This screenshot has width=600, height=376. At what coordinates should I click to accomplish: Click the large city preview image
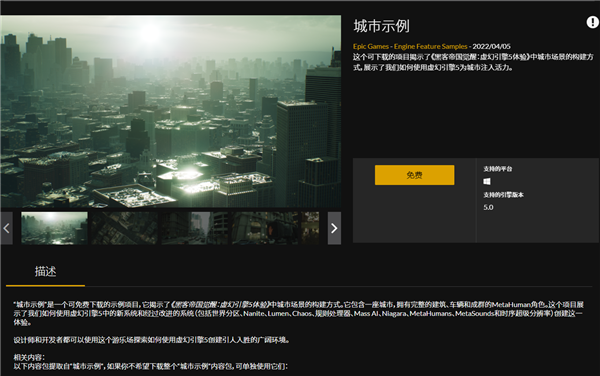(x=171, y=111)
